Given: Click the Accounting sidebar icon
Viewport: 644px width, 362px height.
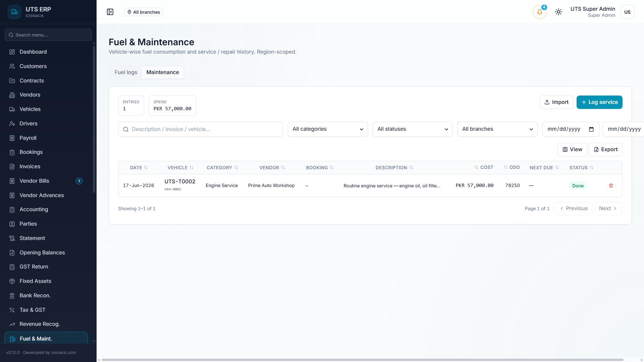Looking at the screenshot, I should tap(12, 209).
